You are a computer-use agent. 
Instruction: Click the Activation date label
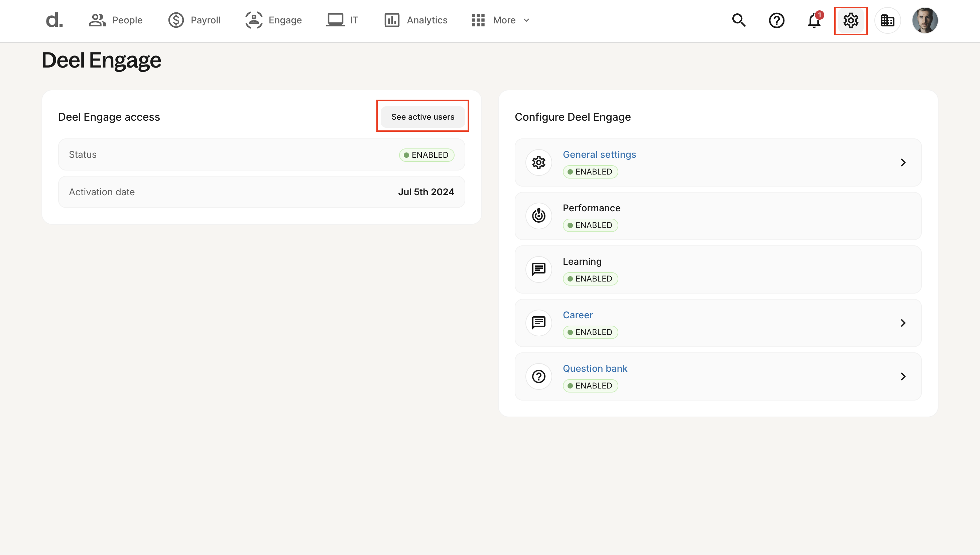point(102,192)
